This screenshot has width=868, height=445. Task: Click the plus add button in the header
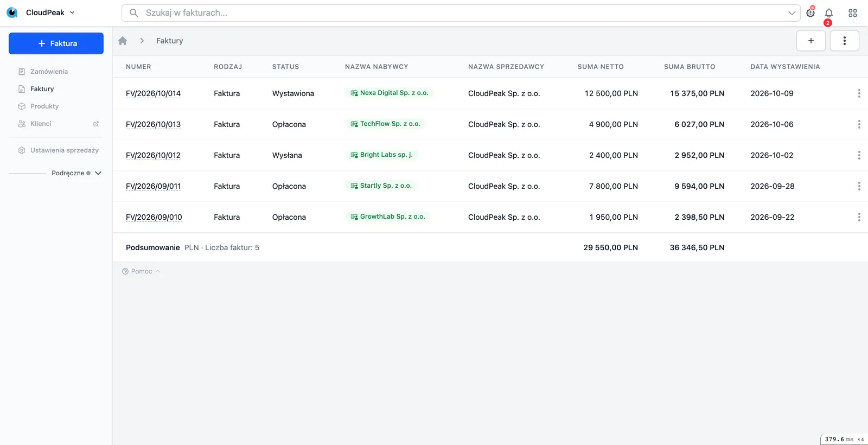click(x=811, y=41)
